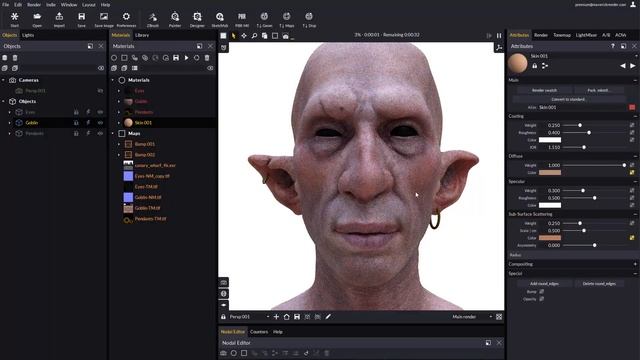Click the Add round_edges button
640x360 pixels.
point(544,284)
